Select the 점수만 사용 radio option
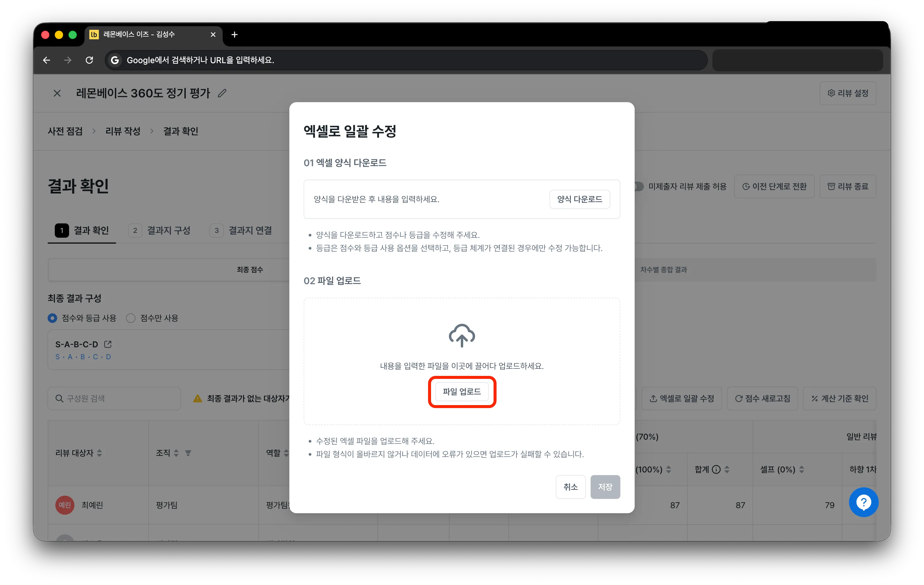Viewport: 924px width, 585px height. (131, 318)
